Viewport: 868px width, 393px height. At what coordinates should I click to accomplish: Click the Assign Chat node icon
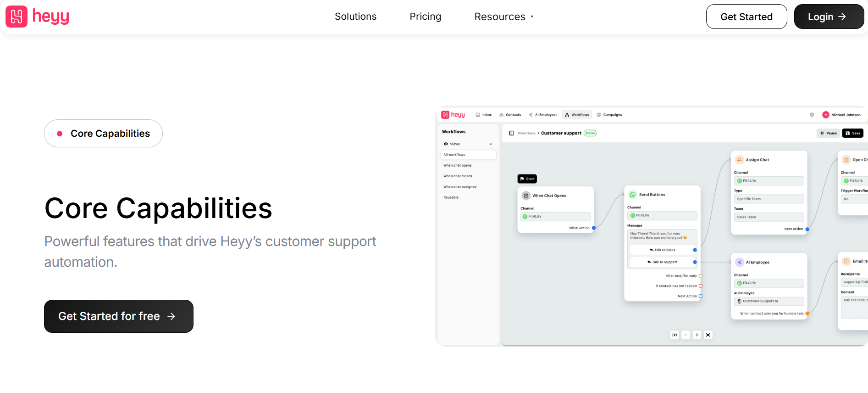coord(740,160)
